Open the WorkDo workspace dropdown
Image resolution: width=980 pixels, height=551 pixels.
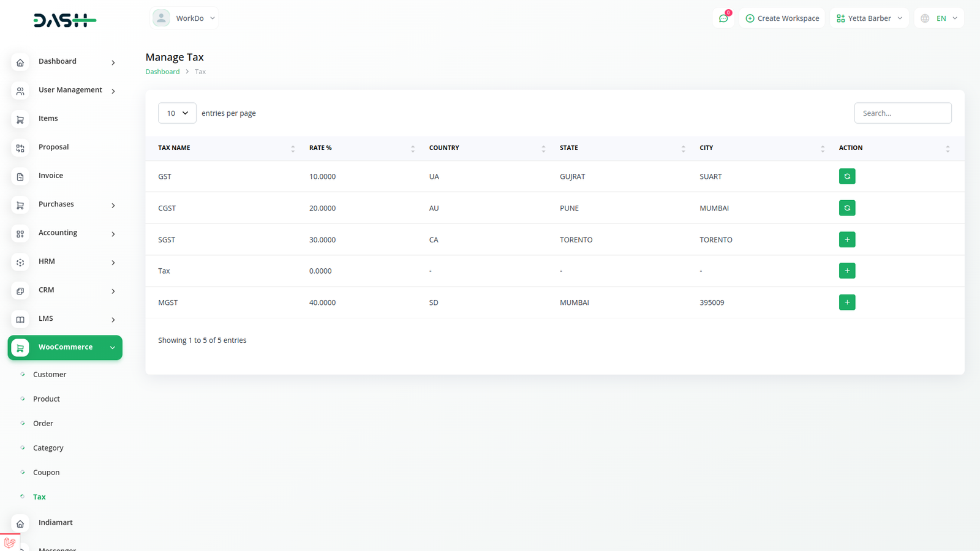(x=184, y=18)
